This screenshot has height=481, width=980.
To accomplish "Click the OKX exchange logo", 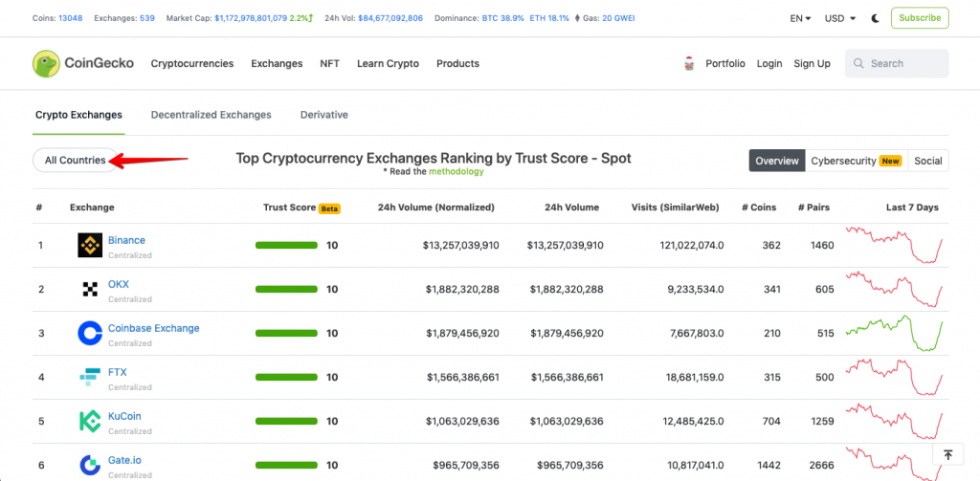I will [90, 289].
